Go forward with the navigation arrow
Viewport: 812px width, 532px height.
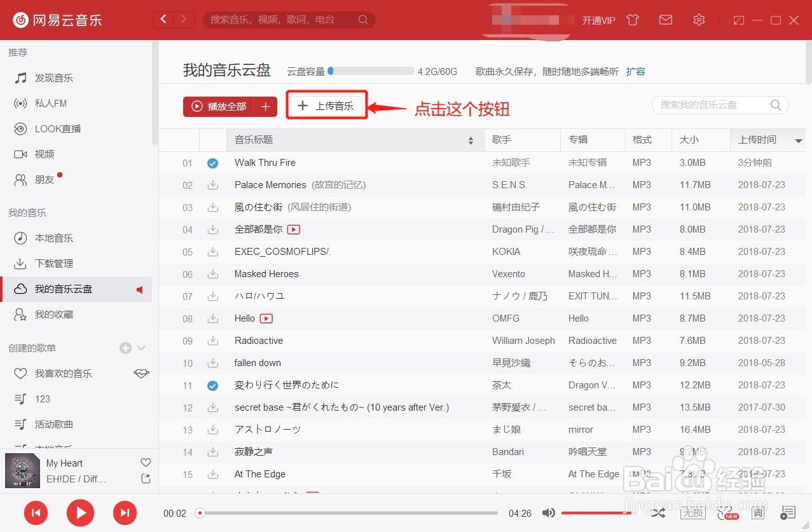point(184,20)
